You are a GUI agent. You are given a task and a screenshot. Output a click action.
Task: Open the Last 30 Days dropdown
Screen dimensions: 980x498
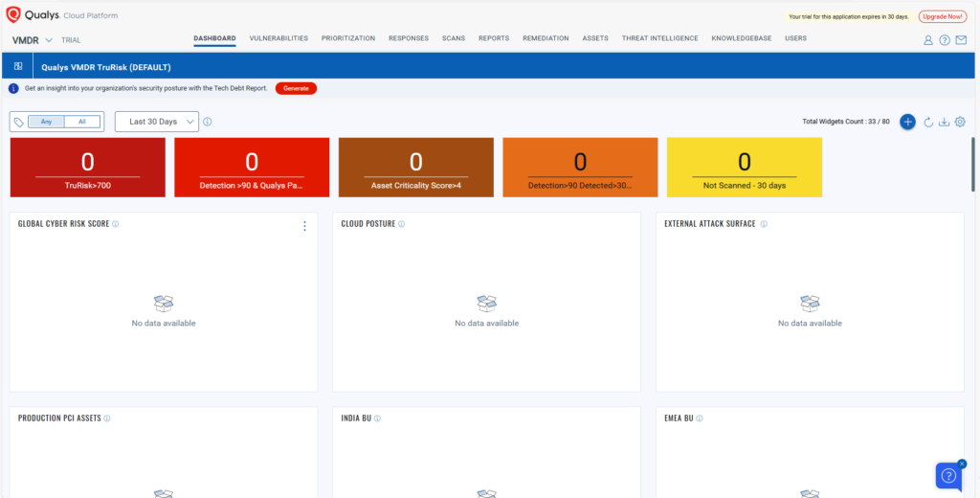point(157,122)
